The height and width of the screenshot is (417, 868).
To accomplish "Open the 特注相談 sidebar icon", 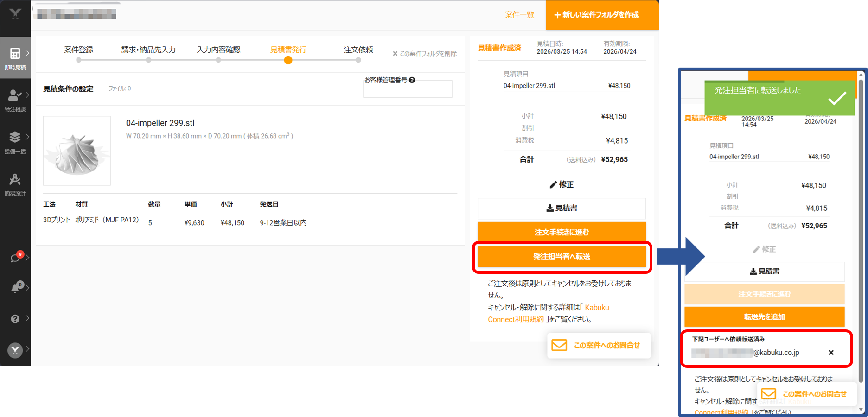I will coord(14,95).
